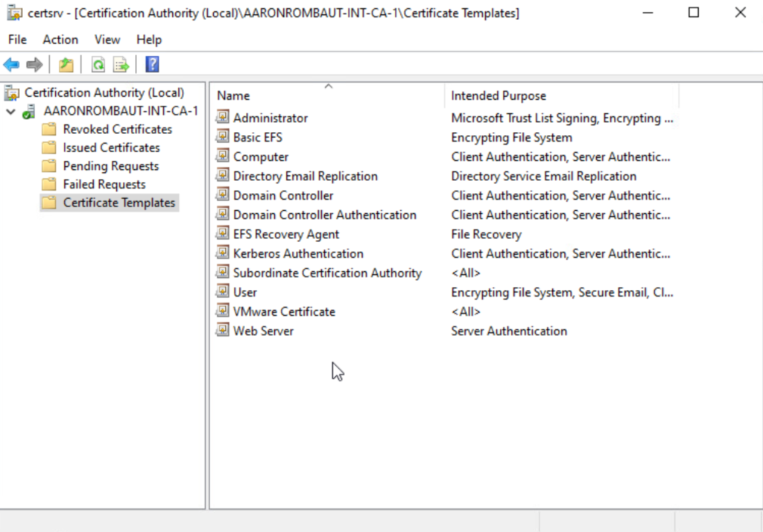
Task: Open the Failed Requests folder
Action: pos(104,184)
